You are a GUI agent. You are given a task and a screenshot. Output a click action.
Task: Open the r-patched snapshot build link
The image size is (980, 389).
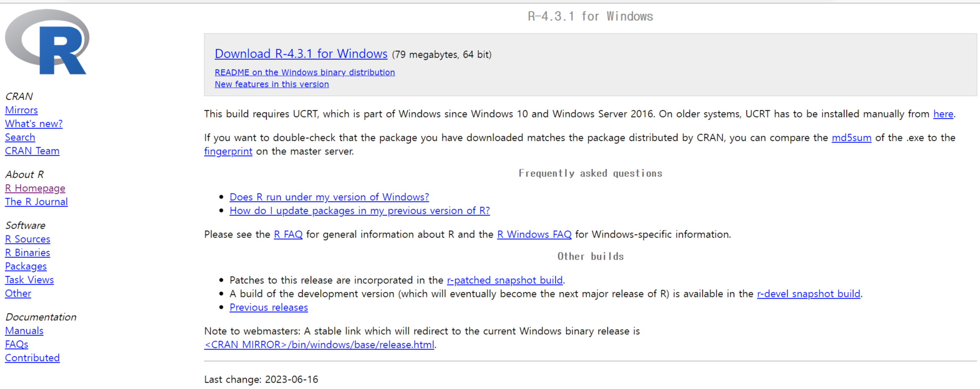pyautogui.click(x=505, y=280)
